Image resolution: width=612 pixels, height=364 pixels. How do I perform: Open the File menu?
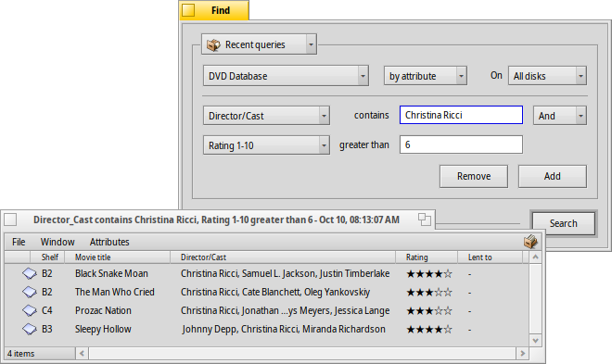point(19,242)
